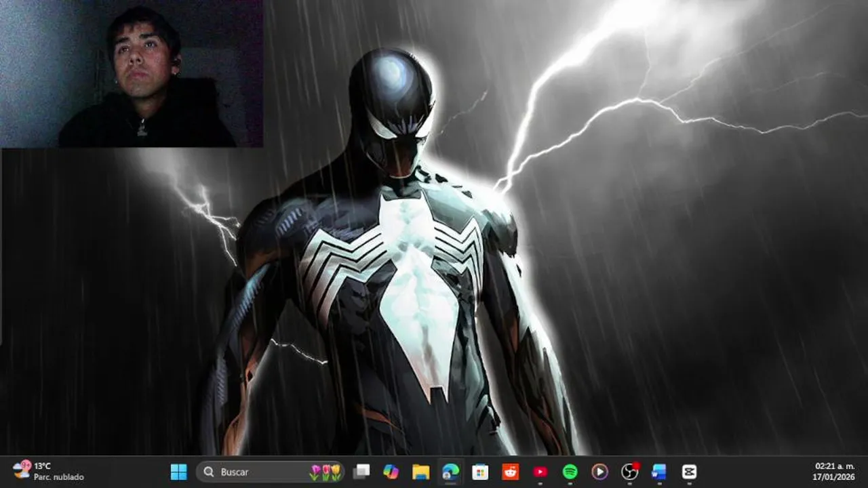The height and width of the screenshot is (488, 868).
Task: Click the tulip search highlight icon
Action: pyautogui.click(x=325, y=472)
